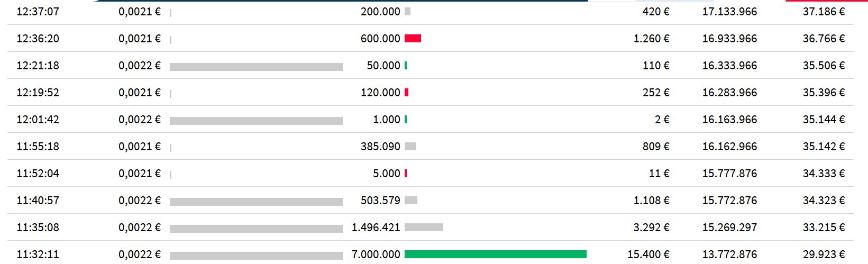Click the gray bar beside 503.579

coord(411,201)
